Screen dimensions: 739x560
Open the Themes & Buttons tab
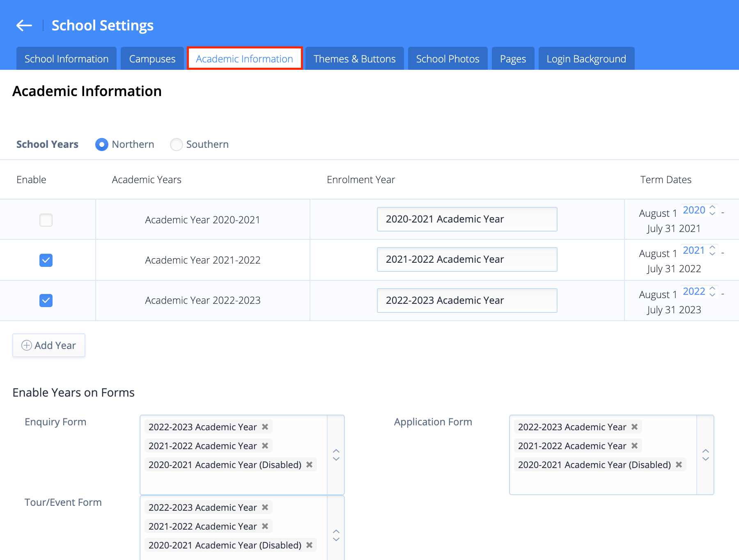(x=355, y=59)
